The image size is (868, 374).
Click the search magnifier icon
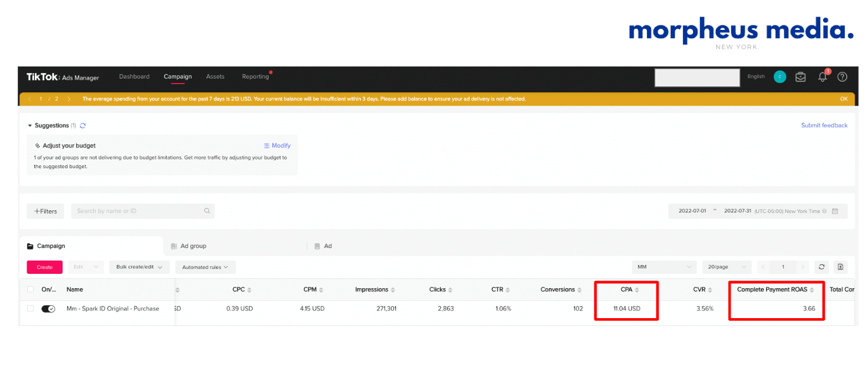tap(207, 211)
